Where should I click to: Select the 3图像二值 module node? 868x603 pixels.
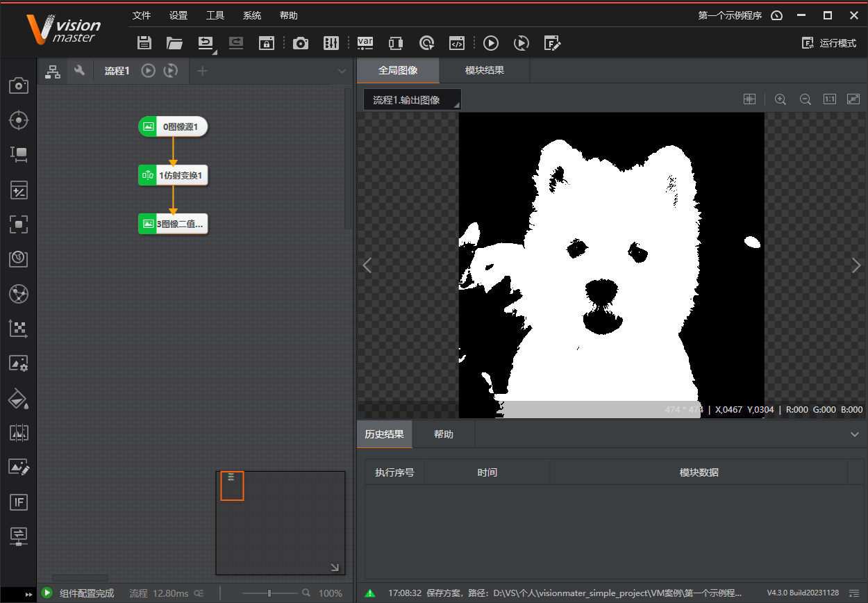coord(173,224)
